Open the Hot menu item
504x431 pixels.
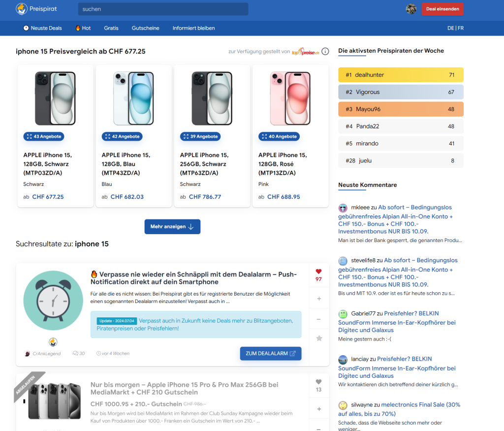coord(83,28)
